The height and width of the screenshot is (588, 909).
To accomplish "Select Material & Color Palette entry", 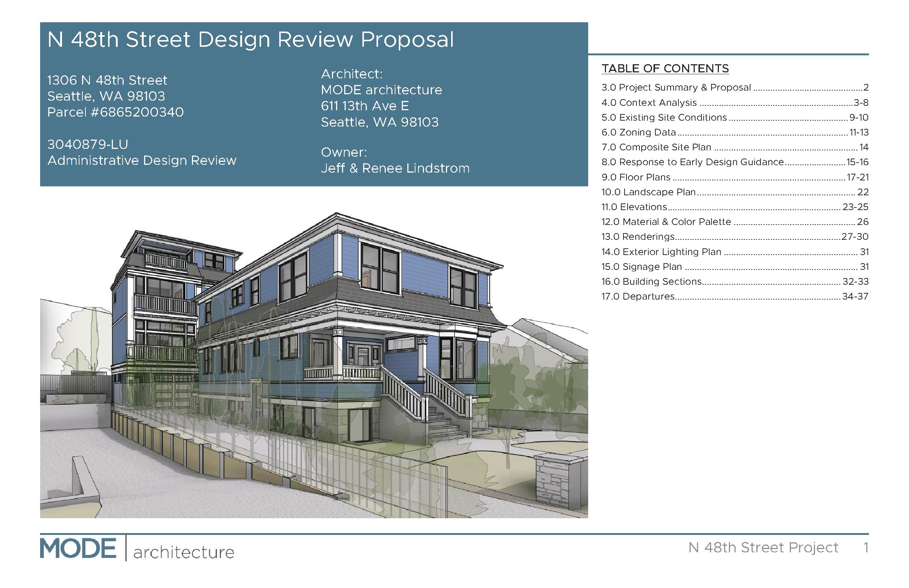I will point(666,222).
